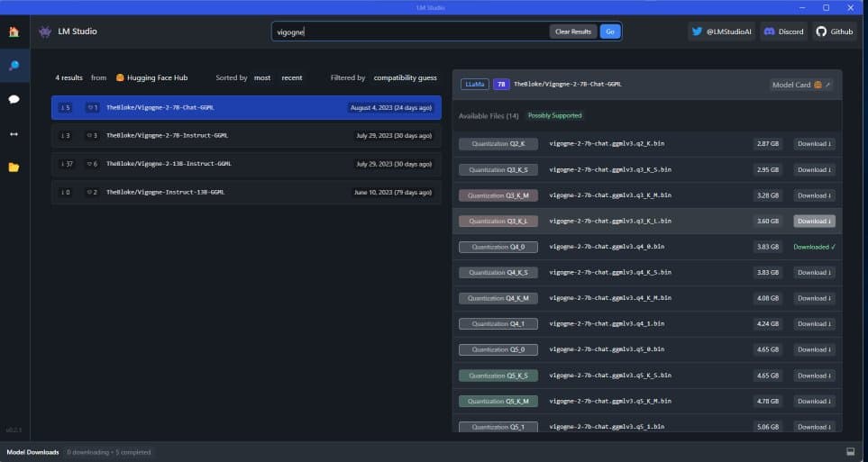
Task: Download the q5_K_M.bin file
Action: (814, 401)
